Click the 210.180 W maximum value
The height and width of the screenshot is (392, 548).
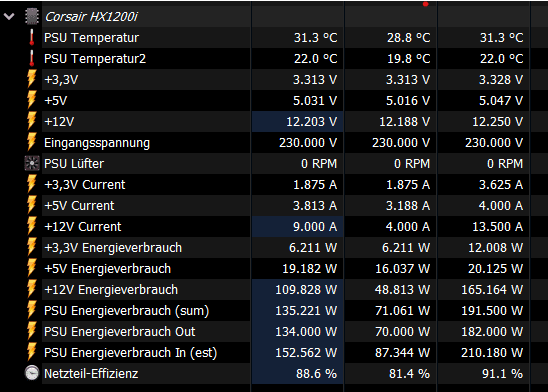pos(492,353)
